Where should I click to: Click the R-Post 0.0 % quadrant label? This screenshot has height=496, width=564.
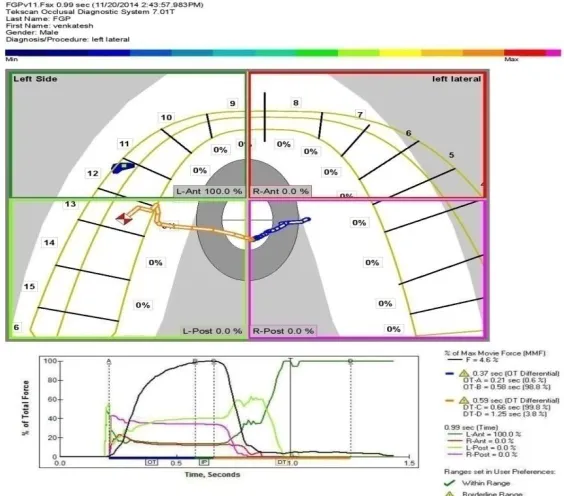pyautogui.click(x=283, y=331)
